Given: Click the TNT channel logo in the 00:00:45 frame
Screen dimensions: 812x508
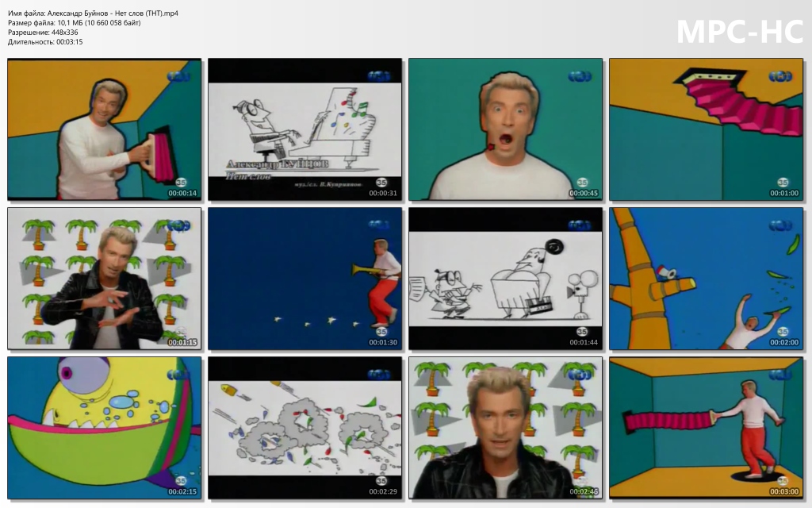Looking at the screenshot, I should [x=580, y=77].
